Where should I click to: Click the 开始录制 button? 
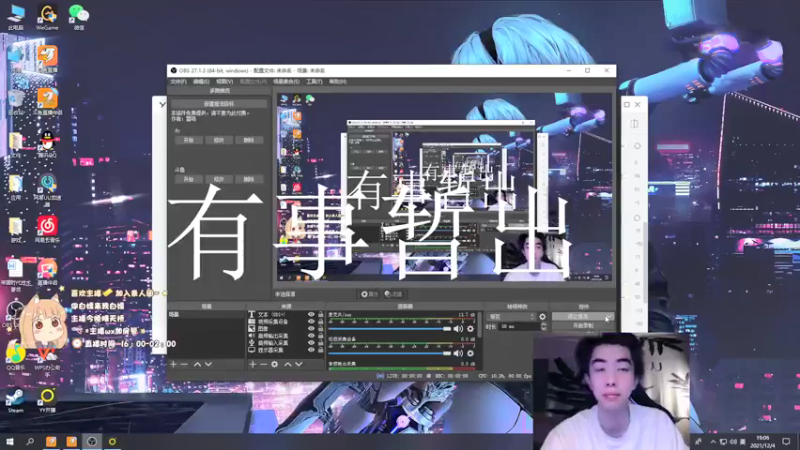pyautogui.click(x=583, y=326)
